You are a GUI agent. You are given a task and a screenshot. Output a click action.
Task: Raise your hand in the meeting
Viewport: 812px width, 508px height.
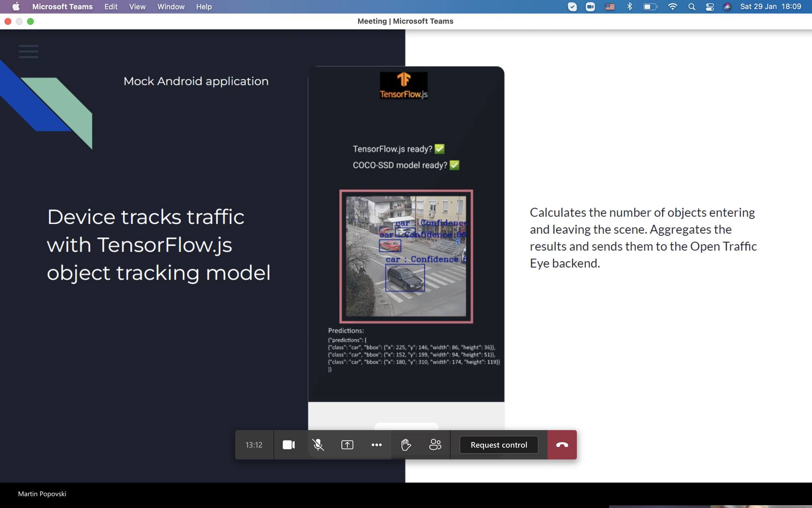point(406,444)
